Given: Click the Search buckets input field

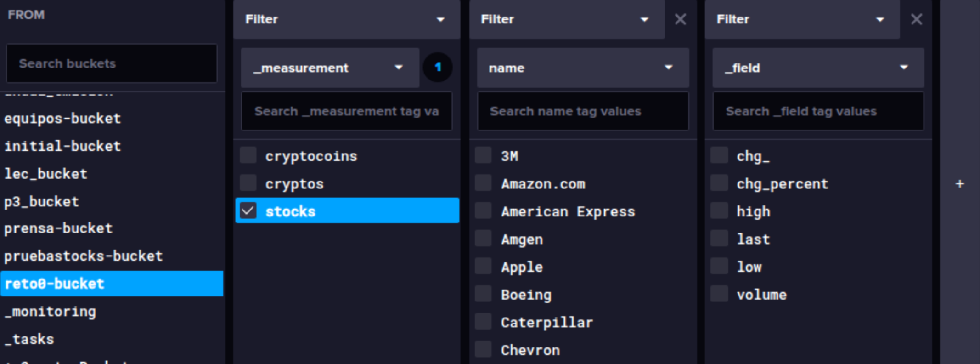Looking at the screenshot, I should pyautogui.click(x=111, y=63).
